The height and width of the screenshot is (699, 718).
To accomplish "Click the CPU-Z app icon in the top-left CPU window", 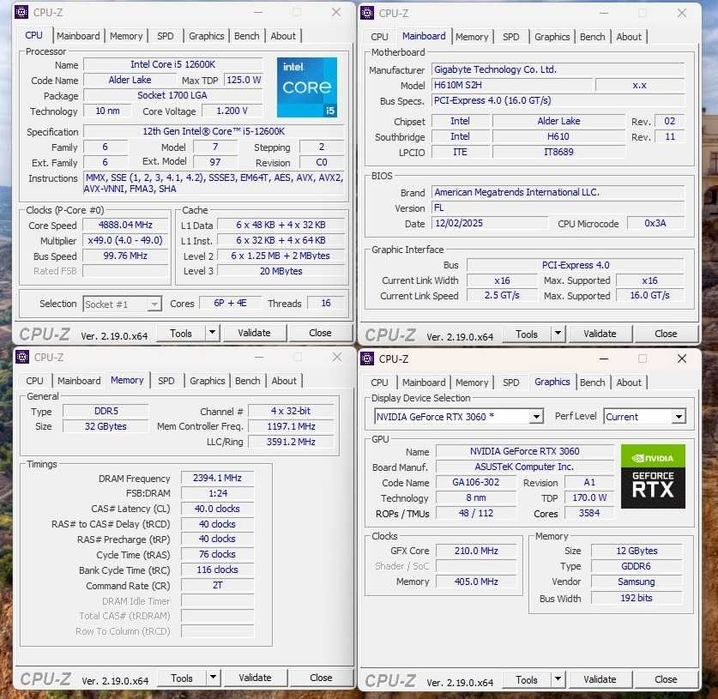I will pyautogui.click(x=22, y=12).
